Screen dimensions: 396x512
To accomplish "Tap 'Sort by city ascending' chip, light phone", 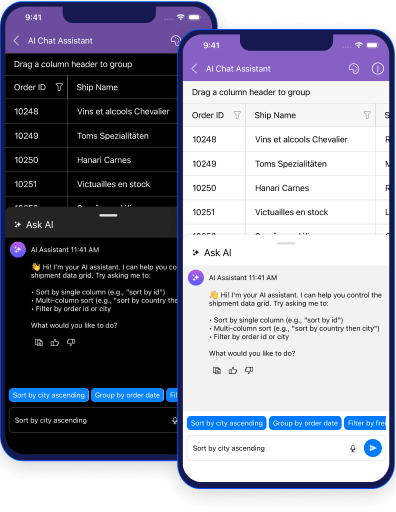I will 227,423.
